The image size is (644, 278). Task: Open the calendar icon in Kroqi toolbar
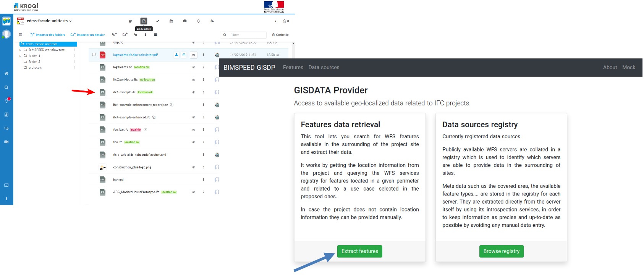(x=171, y=21)
